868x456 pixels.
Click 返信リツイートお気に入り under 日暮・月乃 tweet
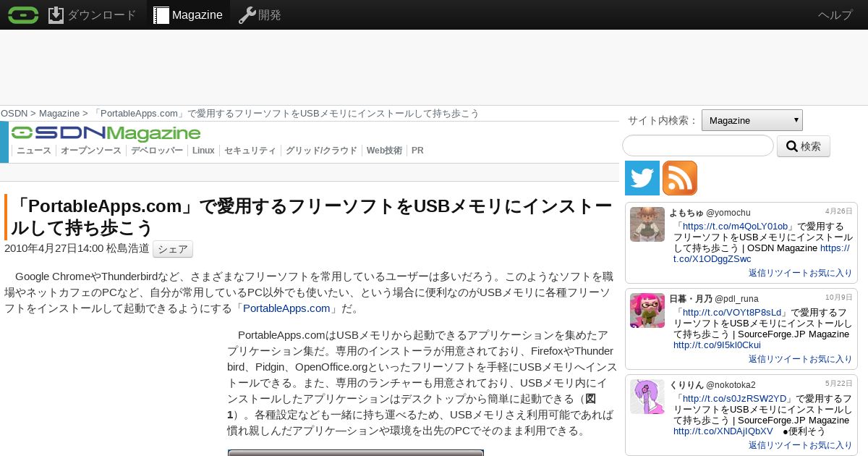801,359
